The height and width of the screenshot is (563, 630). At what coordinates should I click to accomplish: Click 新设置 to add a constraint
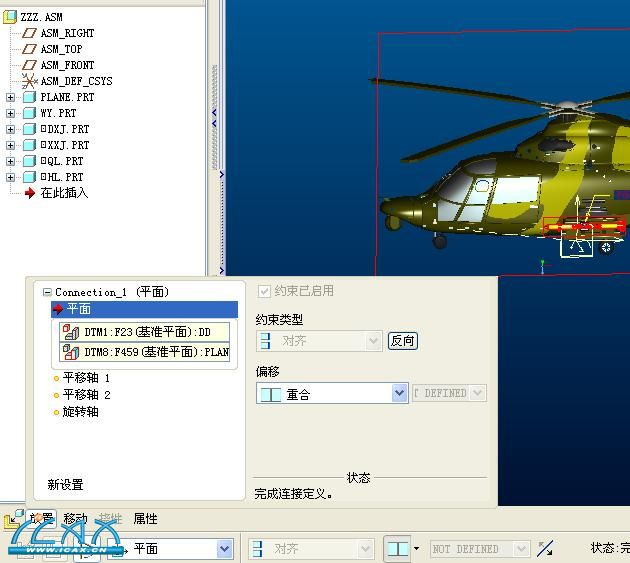point(65,485)
